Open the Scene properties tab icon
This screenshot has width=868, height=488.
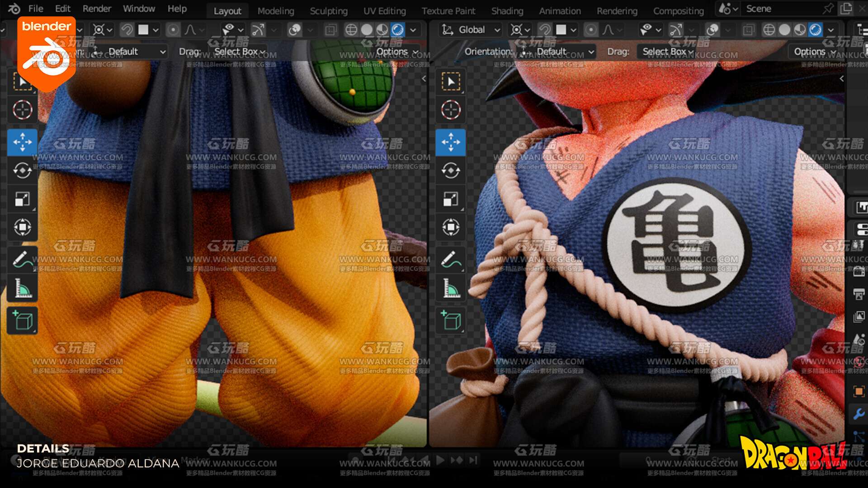(859, 339)
